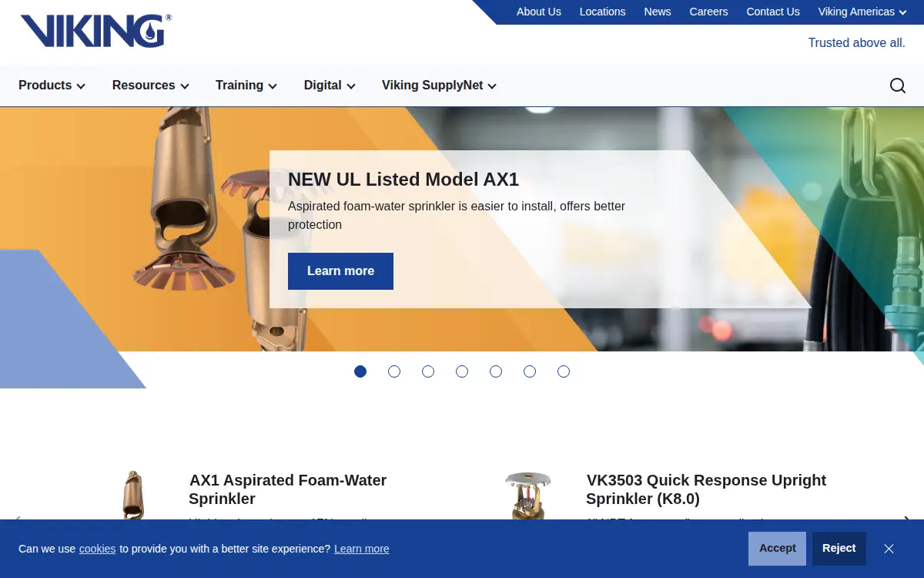
Task: Click the Learn more banner button
Action: click(x=340, y=271)
